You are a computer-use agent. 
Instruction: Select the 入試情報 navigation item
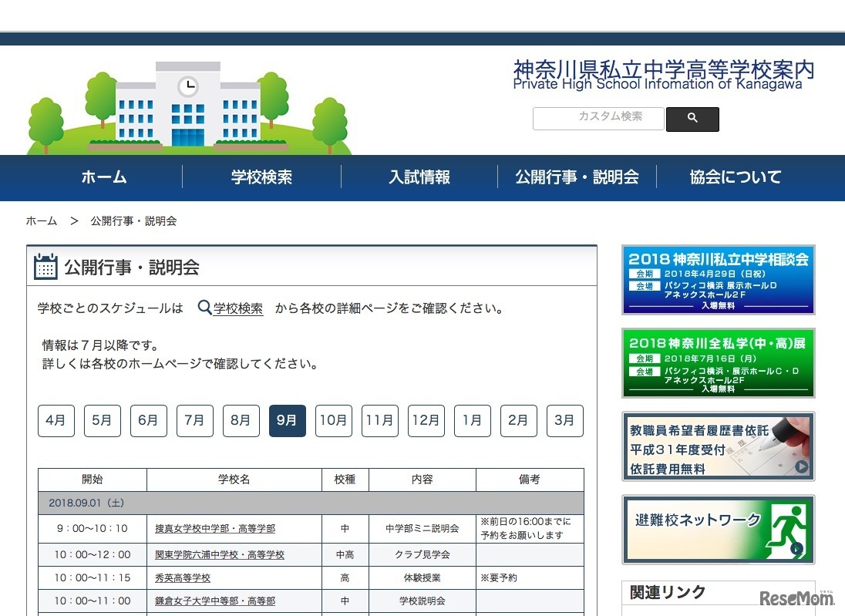418,177
